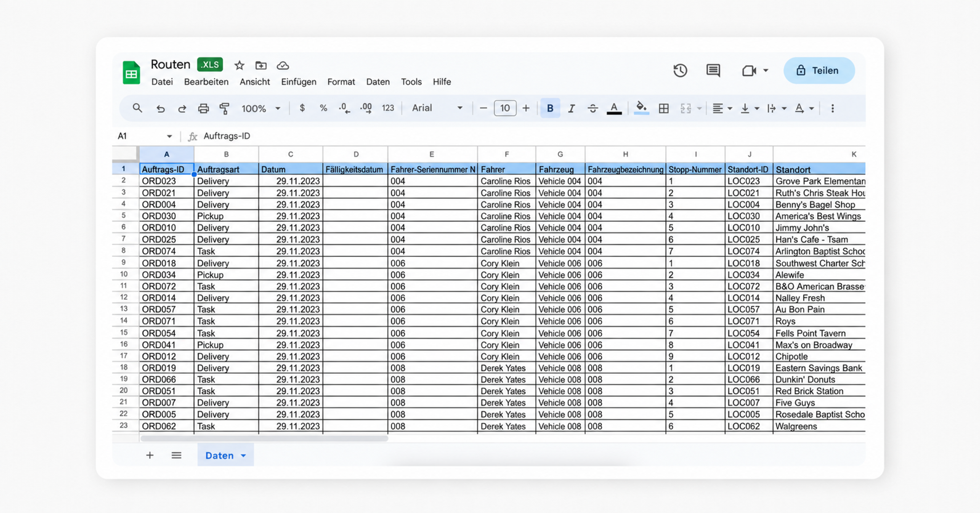Click the horizontal scrollbar
Viewport: 980px width, 513px height.
264,438
